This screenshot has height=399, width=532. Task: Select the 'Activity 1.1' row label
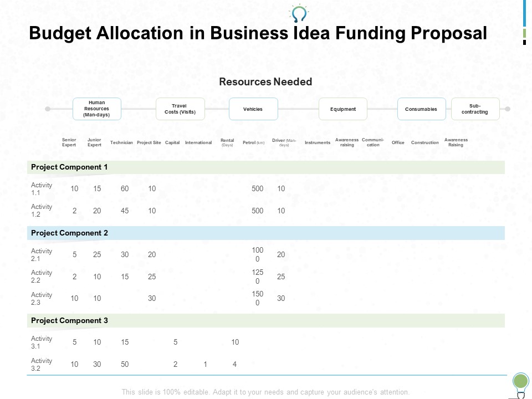42,189
